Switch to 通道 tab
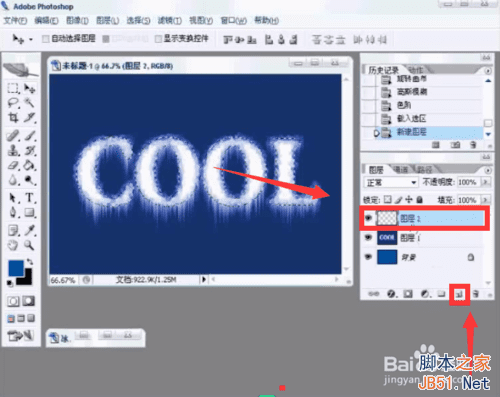 [x=401, y=170]
